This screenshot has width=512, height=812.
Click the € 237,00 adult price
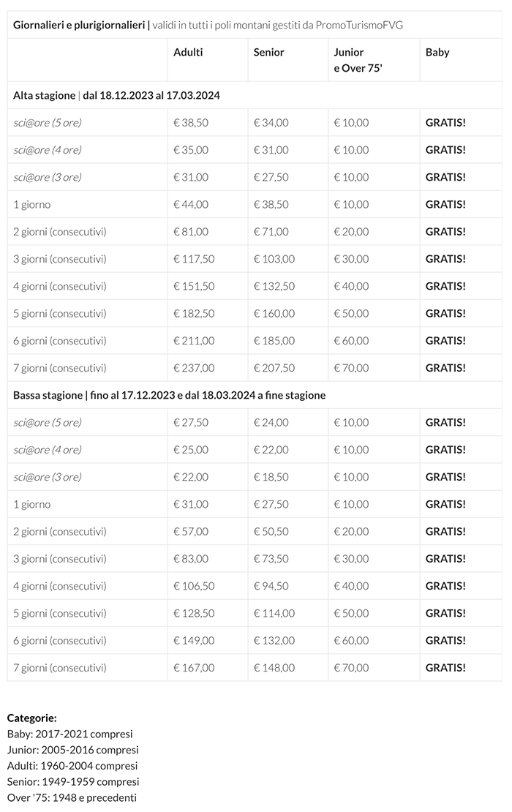click(x=194, y=368)
